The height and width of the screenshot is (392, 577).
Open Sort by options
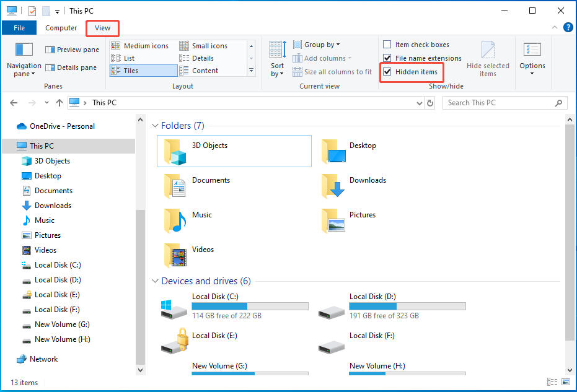(x=276, y=57)
